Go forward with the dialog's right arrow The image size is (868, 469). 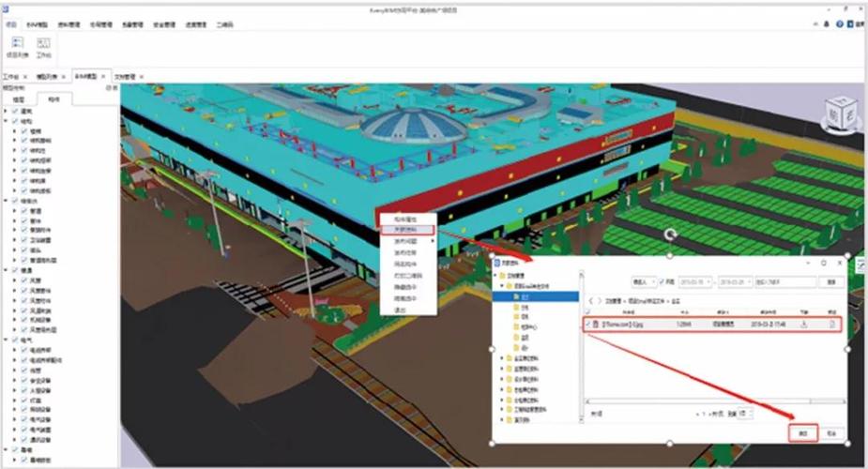(x=600, y=301)
